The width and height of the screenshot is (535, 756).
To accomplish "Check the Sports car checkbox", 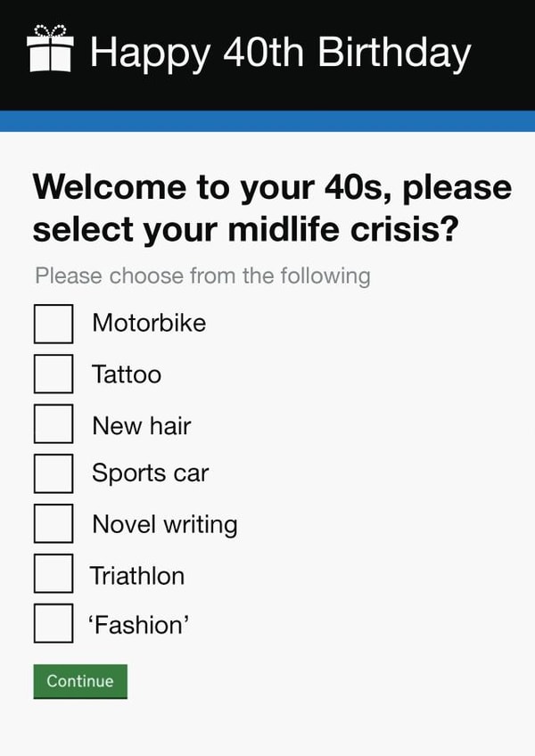I will tap(53, 474).
